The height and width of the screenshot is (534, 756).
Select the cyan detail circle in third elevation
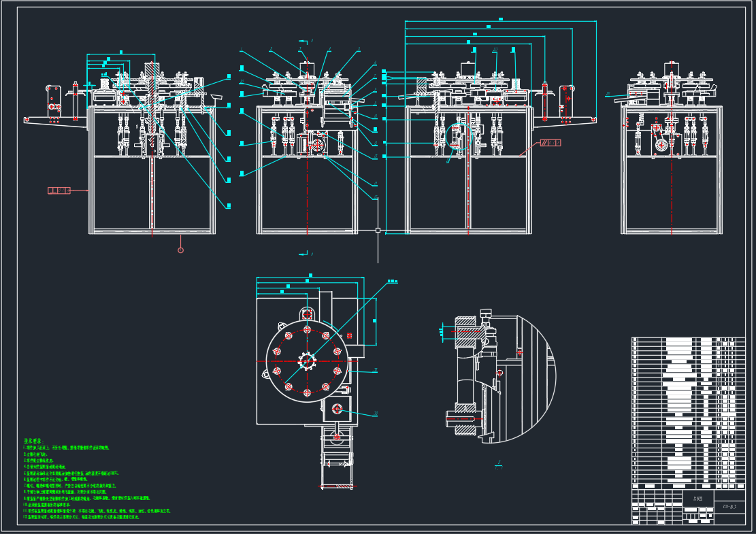coord(459,137)
